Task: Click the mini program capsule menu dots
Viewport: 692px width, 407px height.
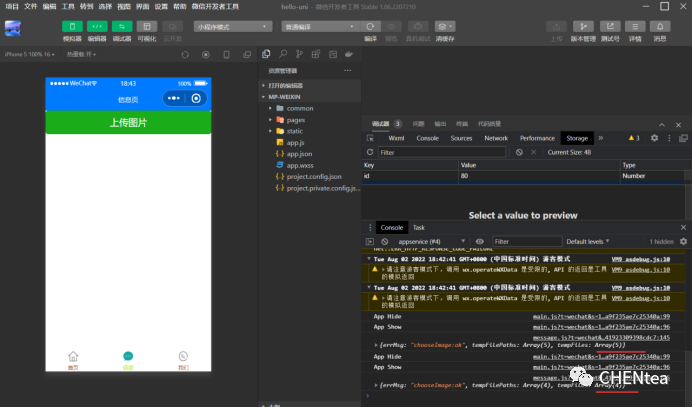Action: tap(175, 99)
